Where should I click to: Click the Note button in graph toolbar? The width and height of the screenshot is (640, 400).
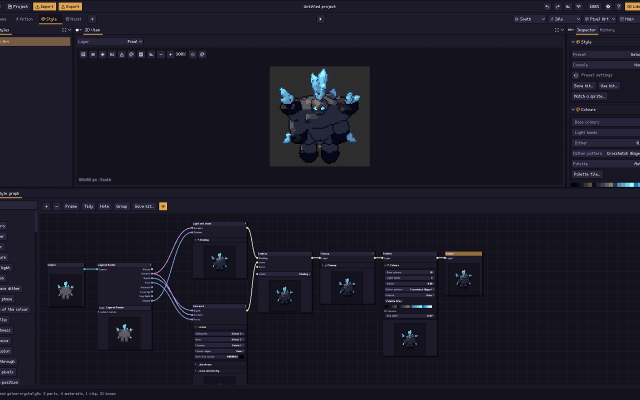pos(104,206)
